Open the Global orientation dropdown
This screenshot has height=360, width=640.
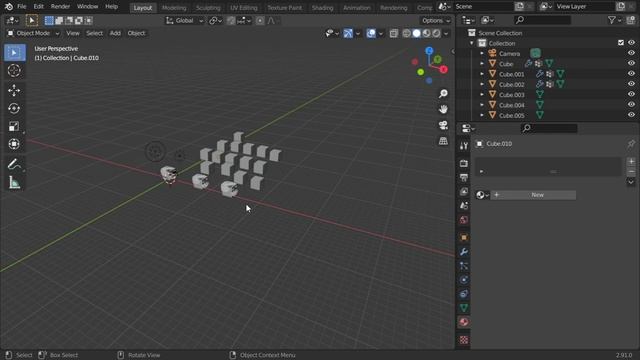pyautogui.click(x=184, y=20)
